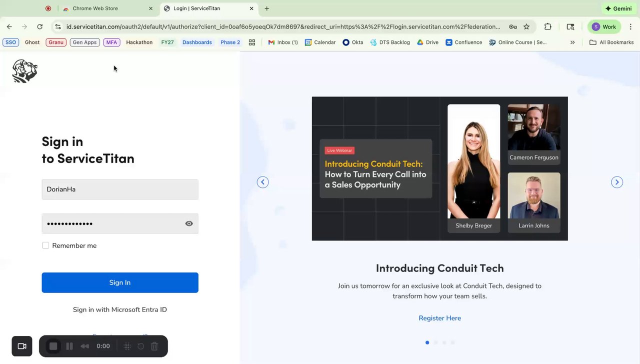Click the ServiceTitan logo icon
Screen dimensions: 640x364
[25, 71]
